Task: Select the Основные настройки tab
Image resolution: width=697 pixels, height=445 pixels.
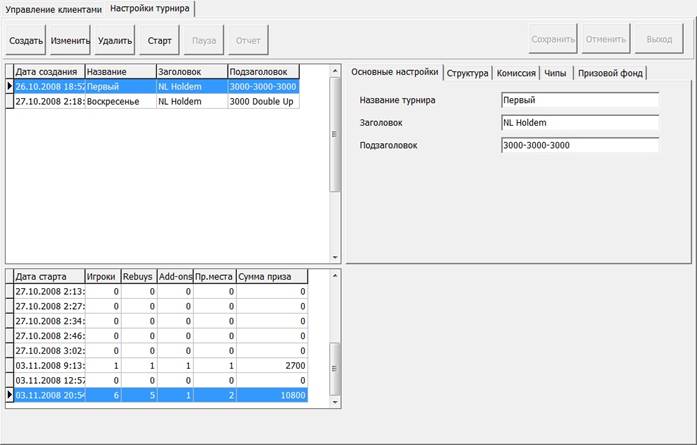Action: pos(394,73)
